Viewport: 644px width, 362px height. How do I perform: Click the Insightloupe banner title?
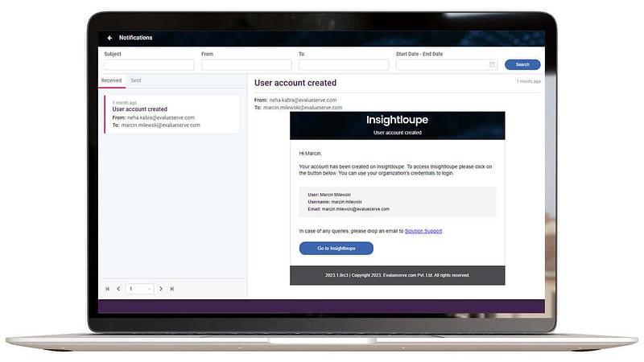pyautogui.click(x=397, y=120)
